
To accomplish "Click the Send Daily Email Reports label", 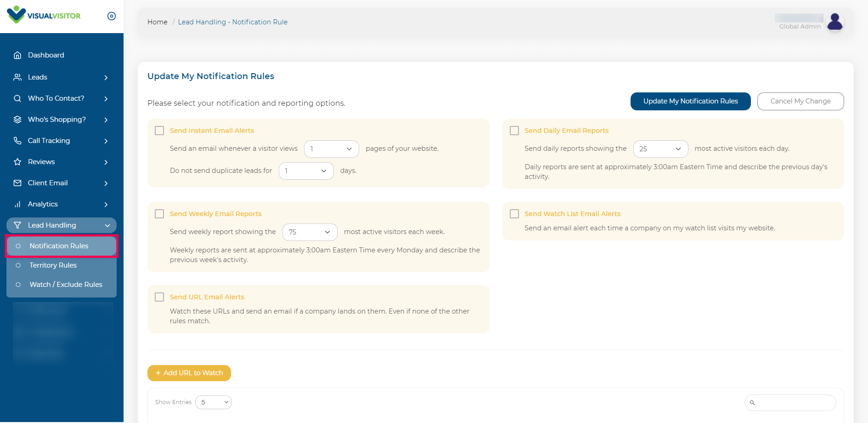I will (566, 131).
